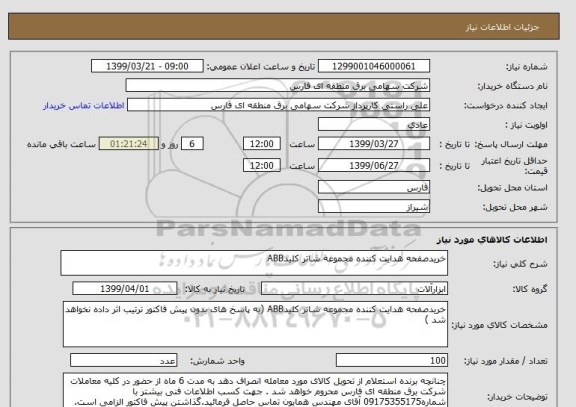
Task: Click the goods need date 1399/04/01
Action: pyautogui.click(x=125, y=289)
